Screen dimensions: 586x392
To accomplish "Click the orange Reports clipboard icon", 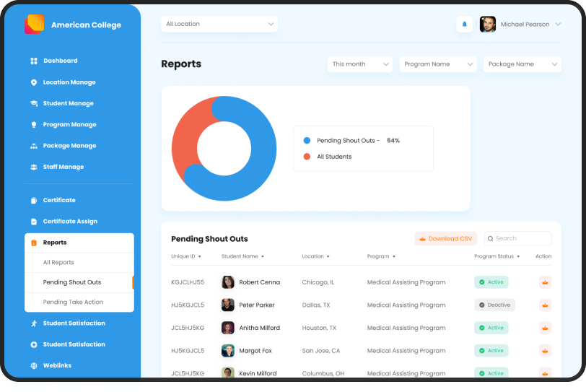I will 34,243.
